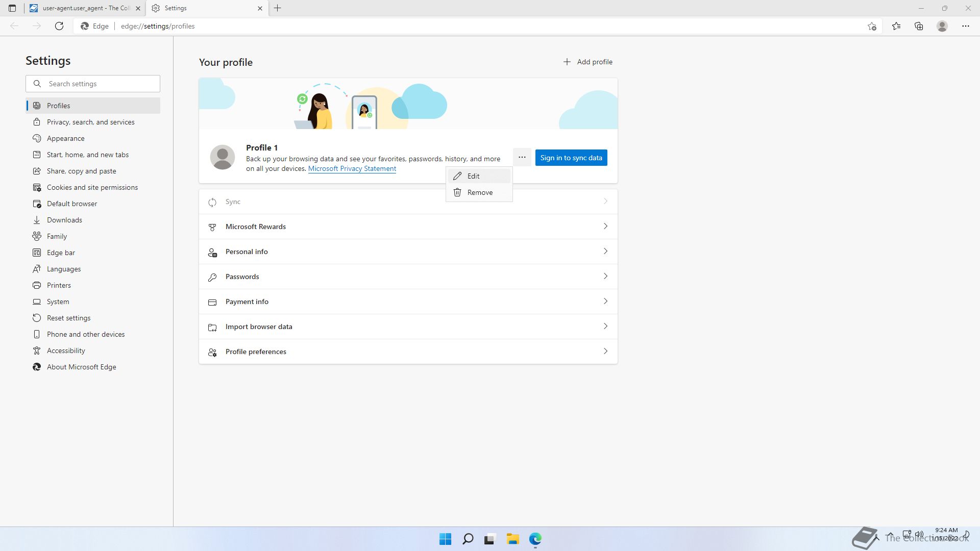Open Reset settings section
The image size is (980, 551).
(93, 318)
